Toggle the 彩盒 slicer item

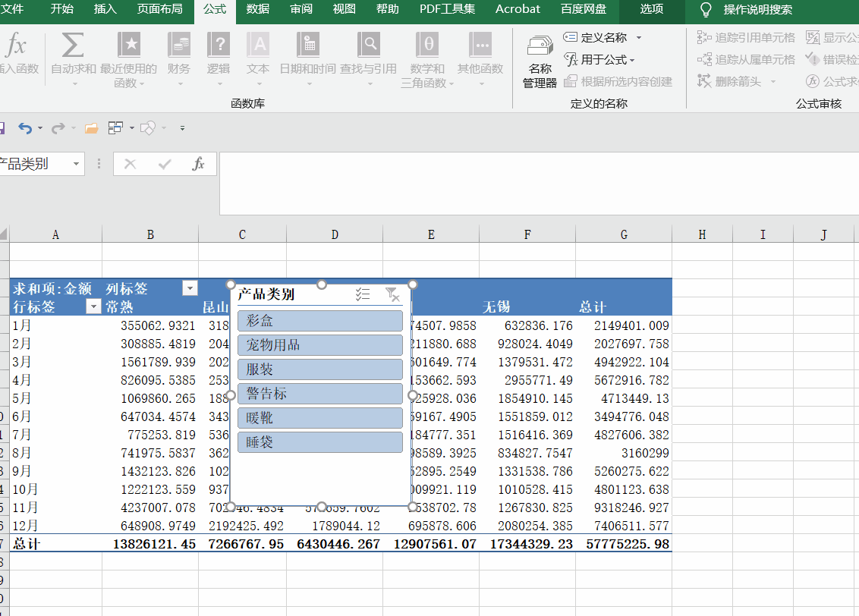[320, 321]
